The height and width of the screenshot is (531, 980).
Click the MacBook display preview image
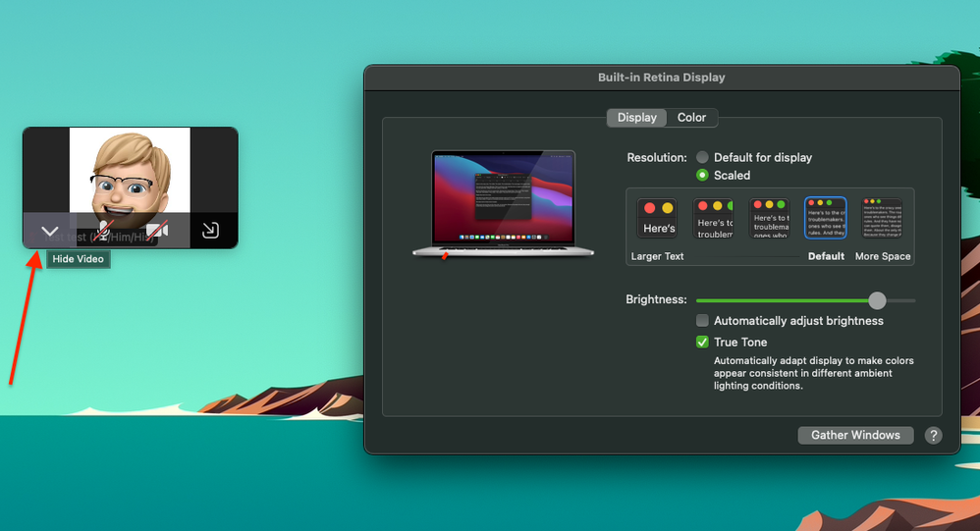pyautogui.click(x=503, y=200)
